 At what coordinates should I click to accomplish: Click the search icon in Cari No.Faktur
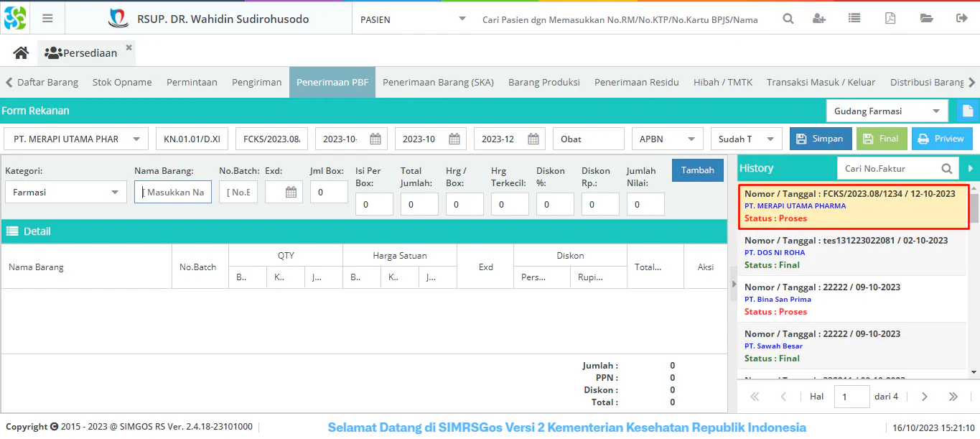947,169
